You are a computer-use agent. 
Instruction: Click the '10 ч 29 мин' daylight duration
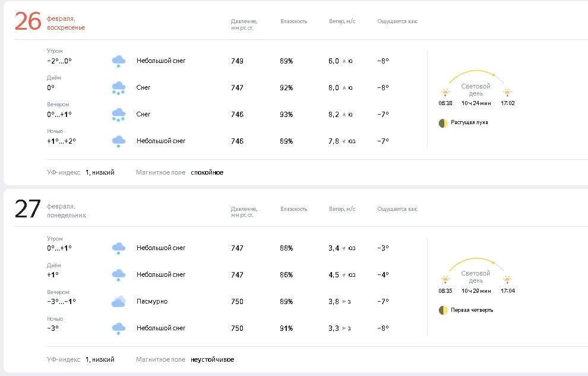pyautogui.click(x=476, y=291)
